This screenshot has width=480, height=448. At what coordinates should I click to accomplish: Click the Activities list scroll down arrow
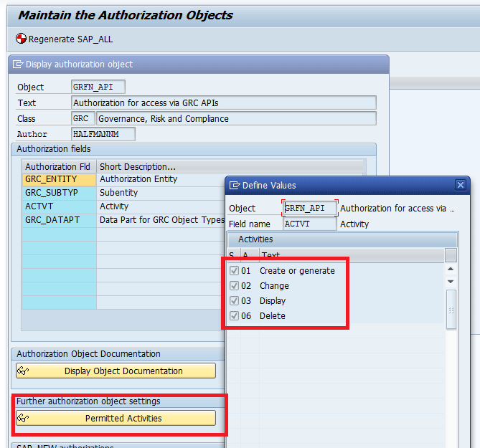[451, 281]
